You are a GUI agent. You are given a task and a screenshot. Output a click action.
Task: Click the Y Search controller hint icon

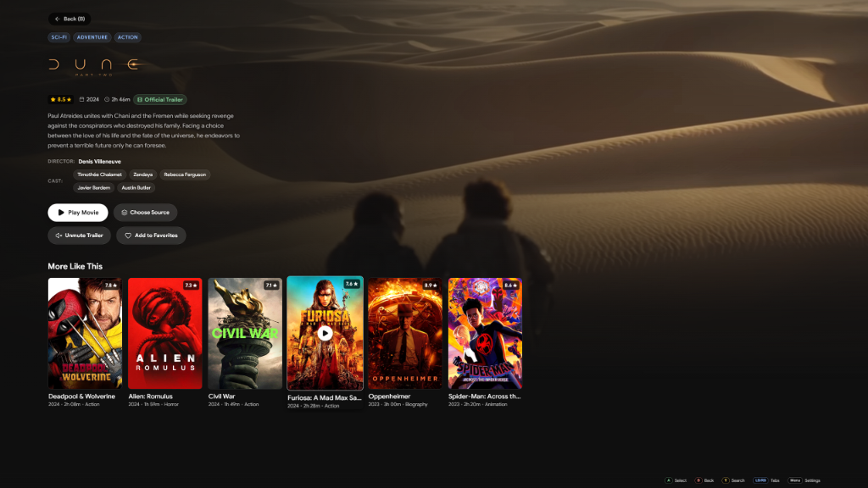click(726, 480)
